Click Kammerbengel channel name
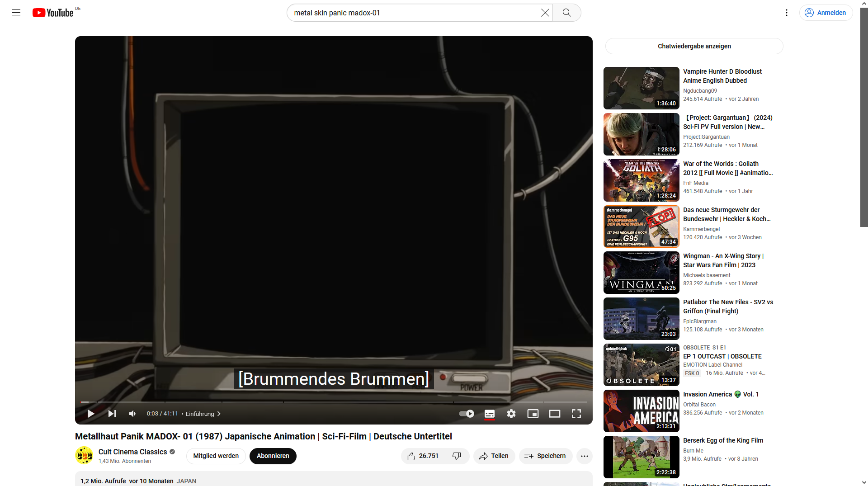 (702, 229)
